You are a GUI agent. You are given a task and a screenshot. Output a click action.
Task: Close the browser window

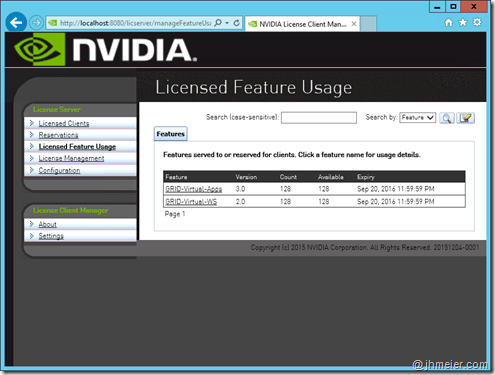click(474, 7)
